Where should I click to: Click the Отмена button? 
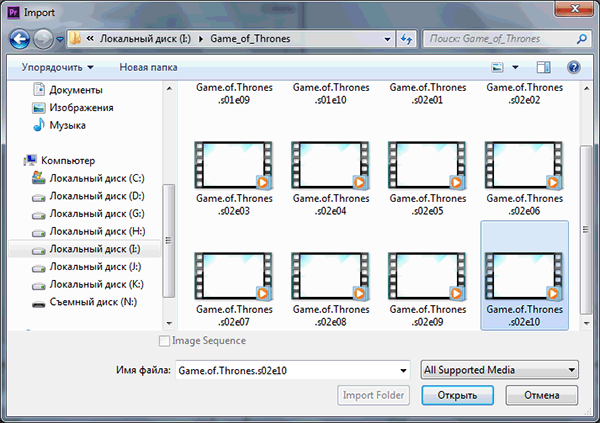pyautogui.click(x=541, y=395)
